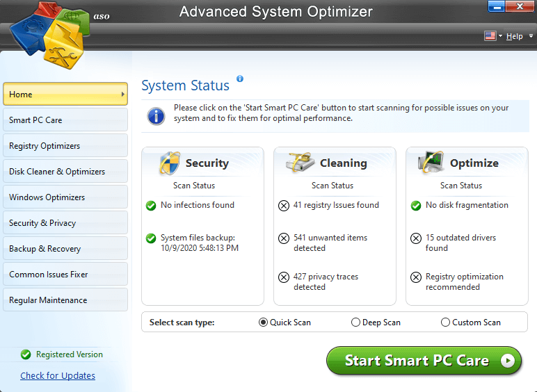
Task: Open Windows Optimizers in the sidebar
Action: click(65, 197)
